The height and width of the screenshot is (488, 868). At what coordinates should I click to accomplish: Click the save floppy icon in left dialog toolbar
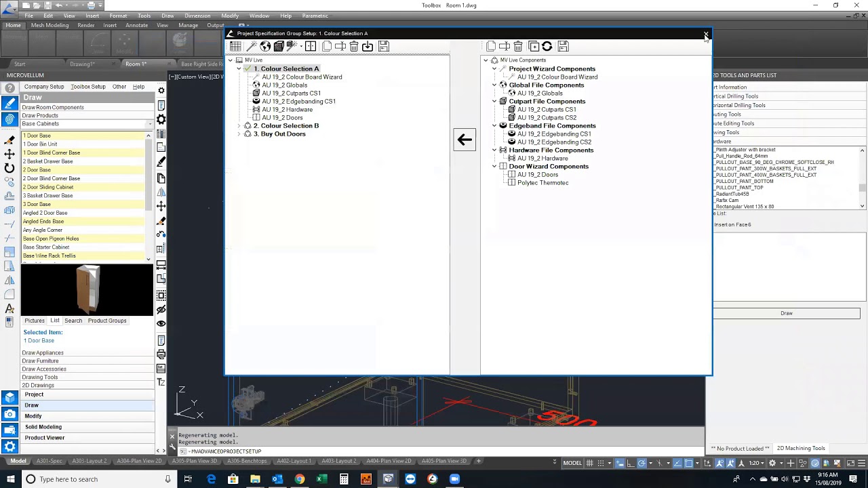(x=384, y=46)
